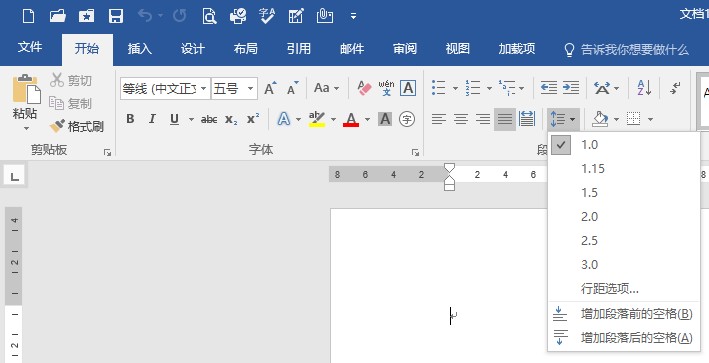Toggle italic formatting
The height and width of the screenshot is (363, 709).
(x=152, y=119)
